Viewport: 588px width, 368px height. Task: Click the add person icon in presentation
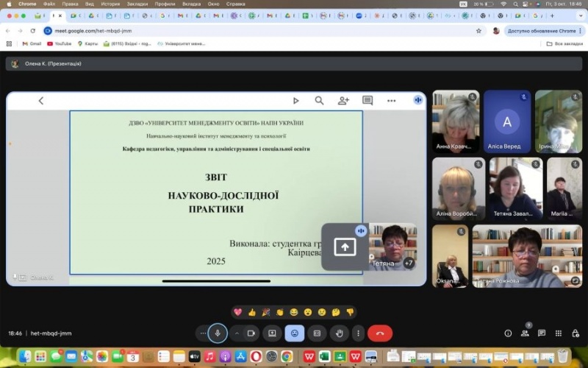(343, 101)
